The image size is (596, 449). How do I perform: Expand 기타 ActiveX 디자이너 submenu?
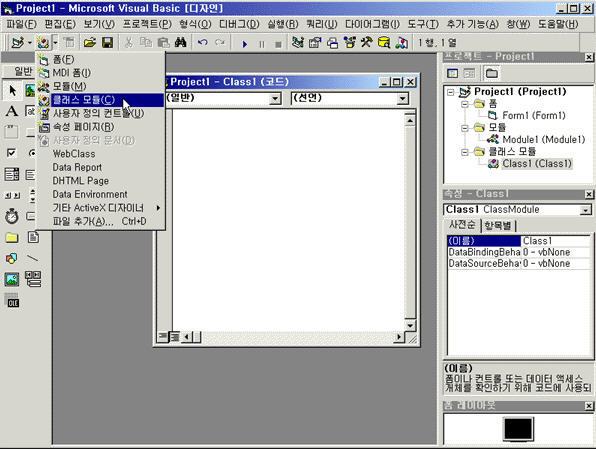pos(100,208)
